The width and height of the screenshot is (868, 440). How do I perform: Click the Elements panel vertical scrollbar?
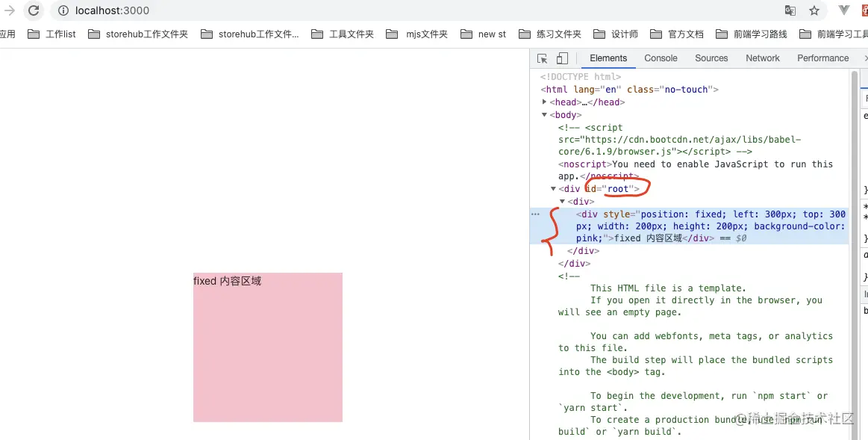852,254
